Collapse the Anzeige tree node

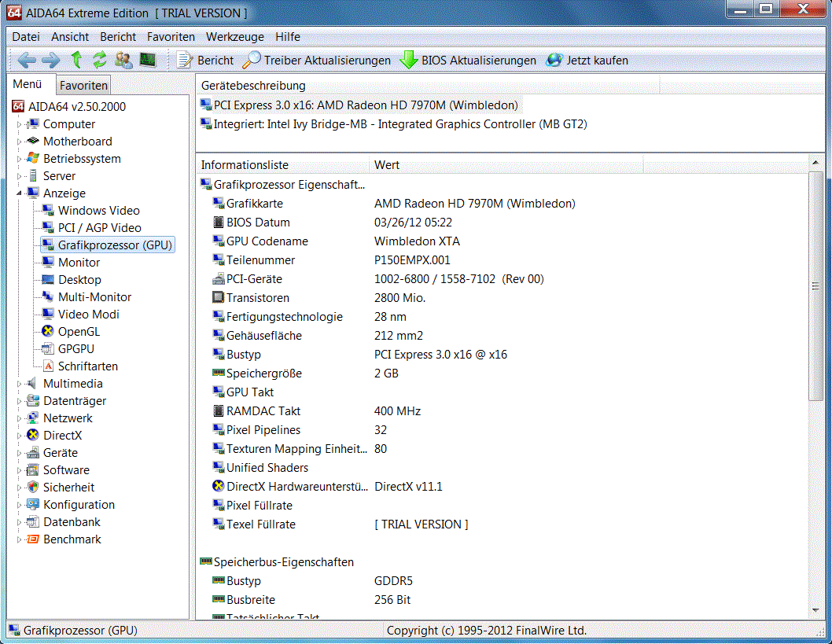tap(19, 193)
